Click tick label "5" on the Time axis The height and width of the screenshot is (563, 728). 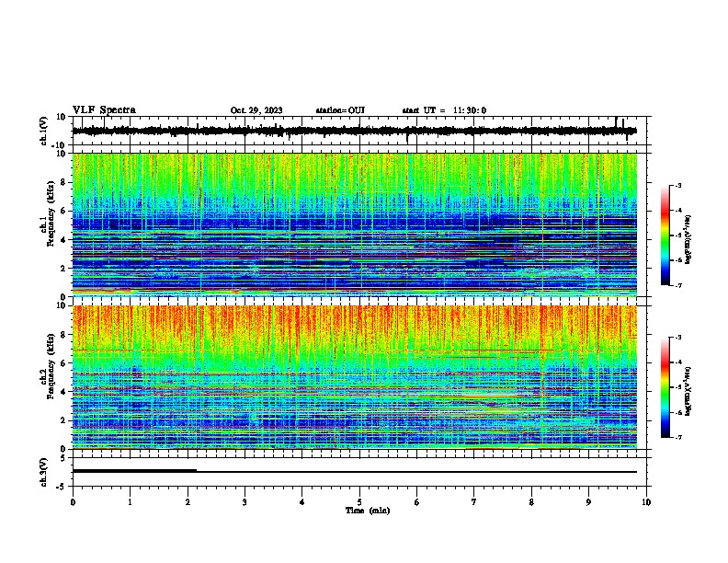(359, 502)
